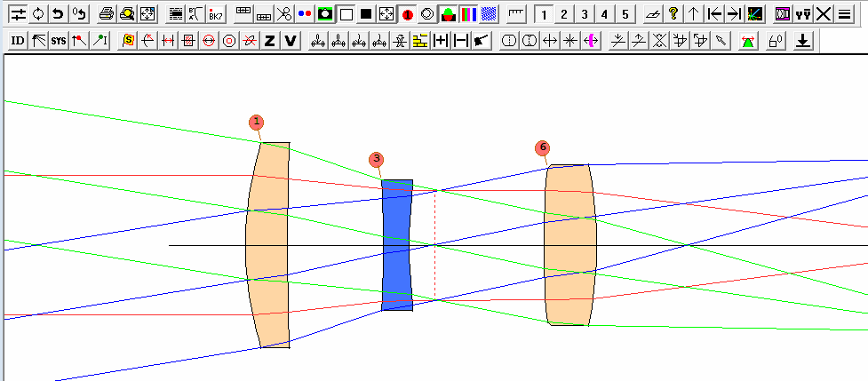The height and width of the screenshot is (381, 868).
Task: Click the BK7 glass catalog icon
Action: pos(215,14)
